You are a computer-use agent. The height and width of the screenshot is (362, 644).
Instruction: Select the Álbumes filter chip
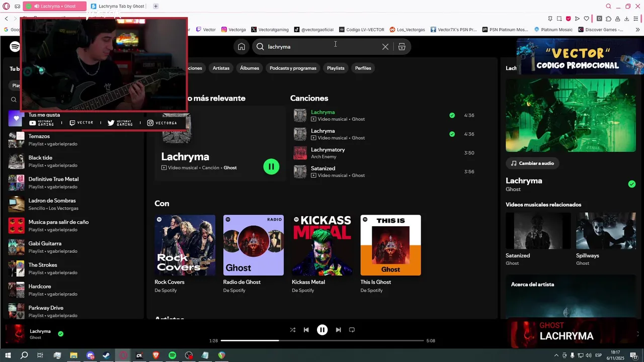250,68
